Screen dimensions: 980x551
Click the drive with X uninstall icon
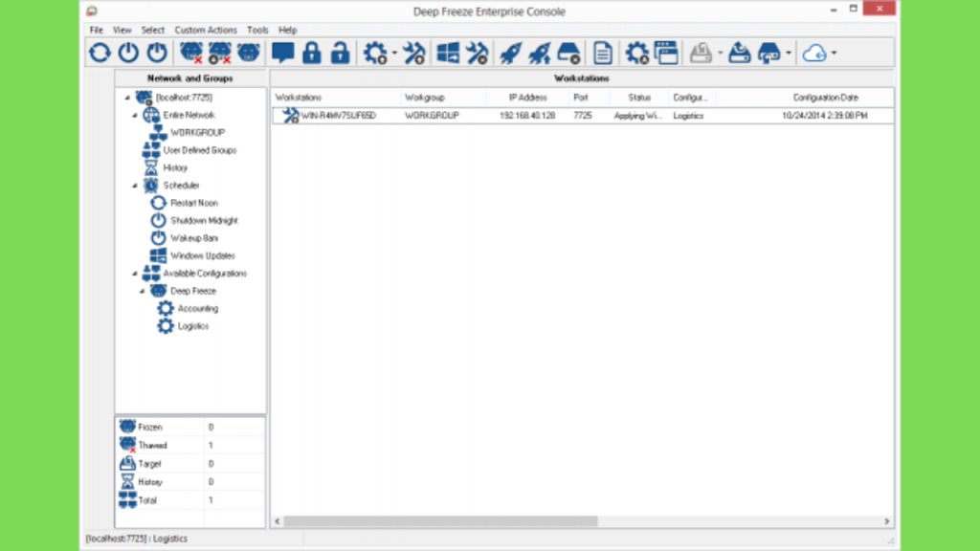coord(568,54)
